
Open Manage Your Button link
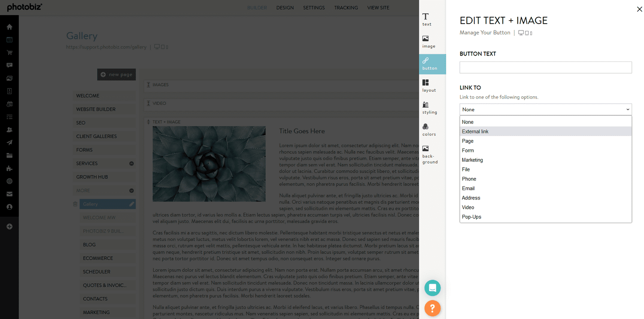tap(485, 32)
